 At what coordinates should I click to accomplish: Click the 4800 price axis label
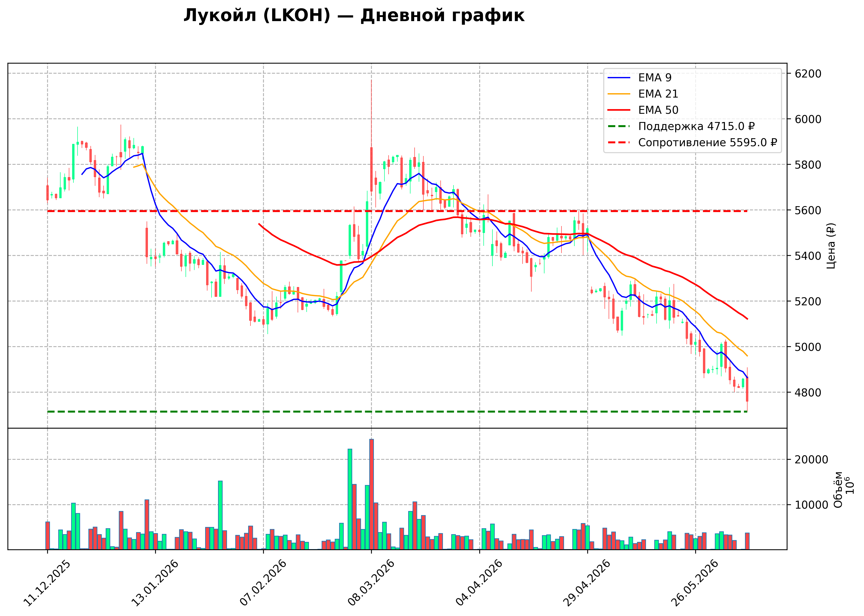coord(808,393)
